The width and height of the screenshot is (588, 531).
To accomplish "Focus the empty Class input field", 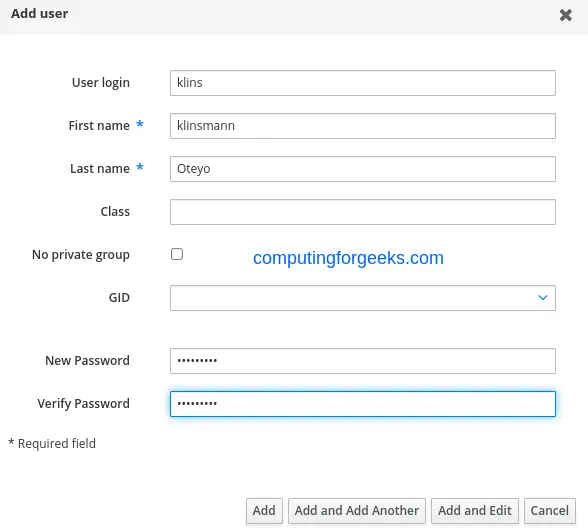I will click(x=363, y=212).
